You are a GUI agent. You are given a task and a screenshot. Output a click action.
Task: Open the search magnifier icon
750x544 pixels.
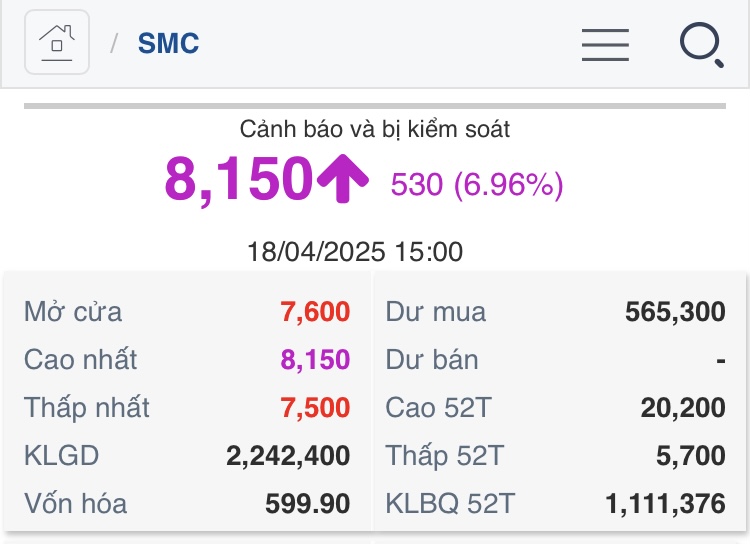point(700,44)
